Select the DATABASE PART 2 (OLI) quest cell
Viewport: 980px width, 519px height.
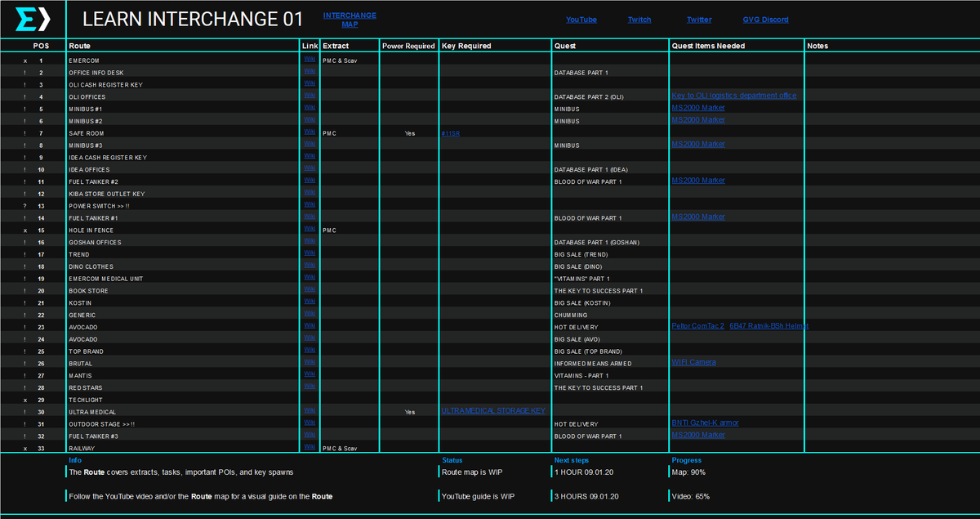589,97
